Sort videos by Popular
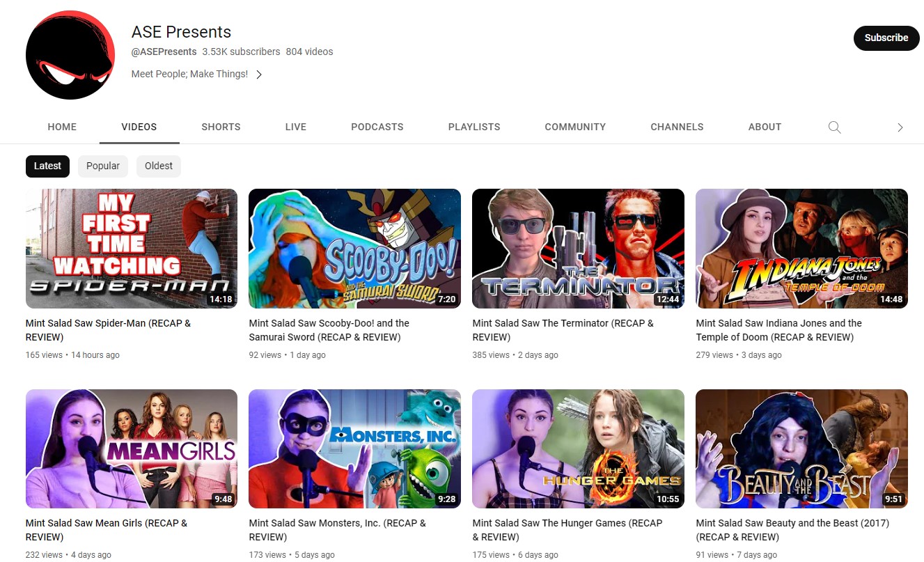Image resolution: width=924 pixels, height=562 pixels. 103,166
